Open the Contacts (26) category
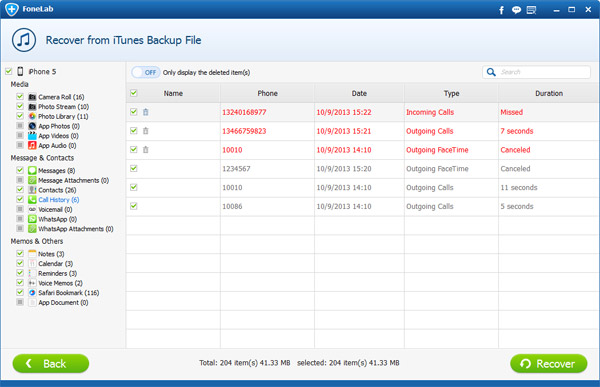Viewport: 600px width, 387px height. [57, 190]
